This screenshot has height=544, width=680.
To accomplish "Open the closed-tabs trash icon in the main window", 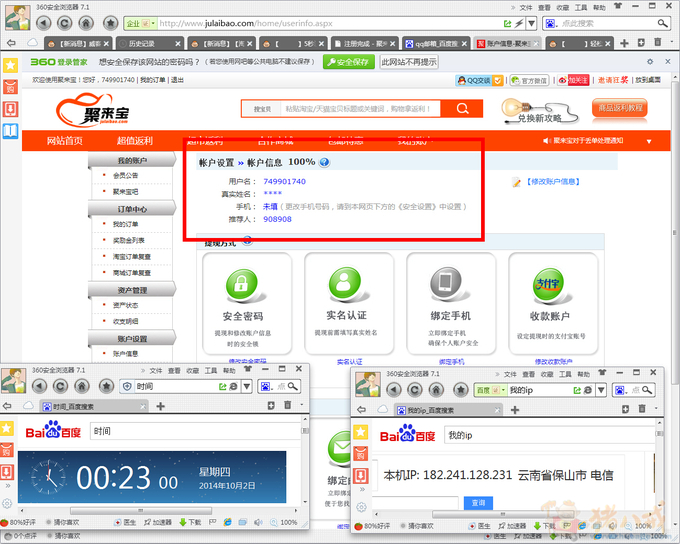I will pos(658,43).
